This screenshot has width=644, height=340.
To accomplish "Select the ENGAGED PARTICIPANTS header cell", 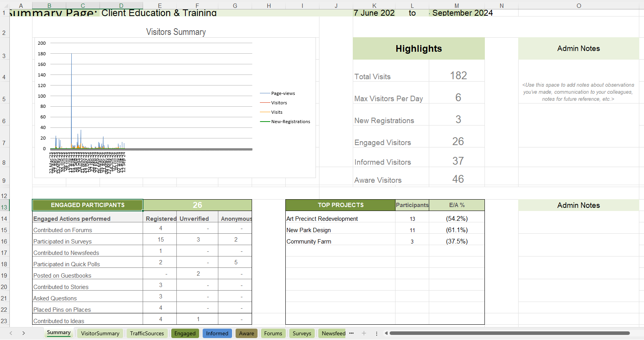I will click(88, 205).
